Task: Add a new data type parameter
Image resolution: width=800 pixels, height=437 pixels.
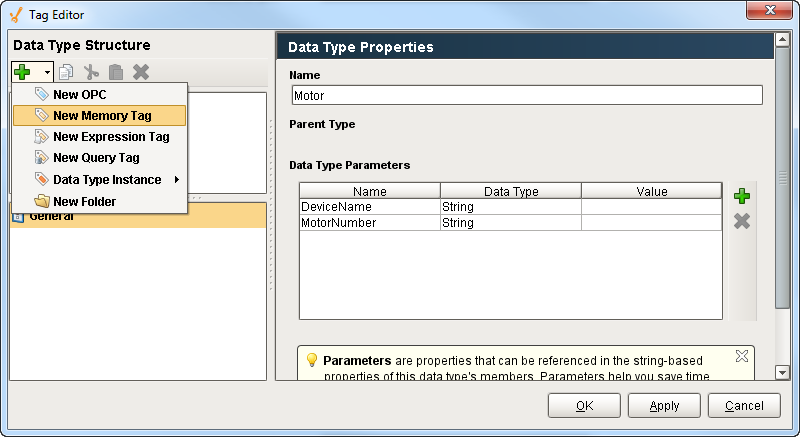Action: coord(741,196)
